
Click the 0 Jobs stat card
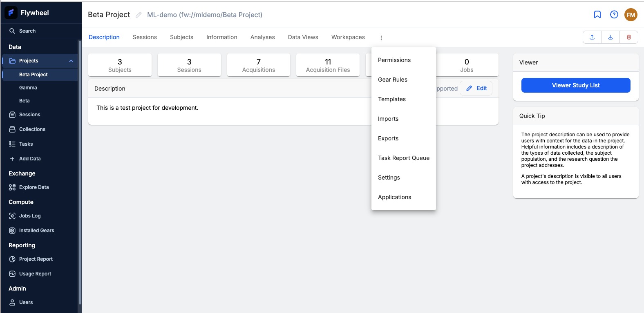tap(467, 65)
